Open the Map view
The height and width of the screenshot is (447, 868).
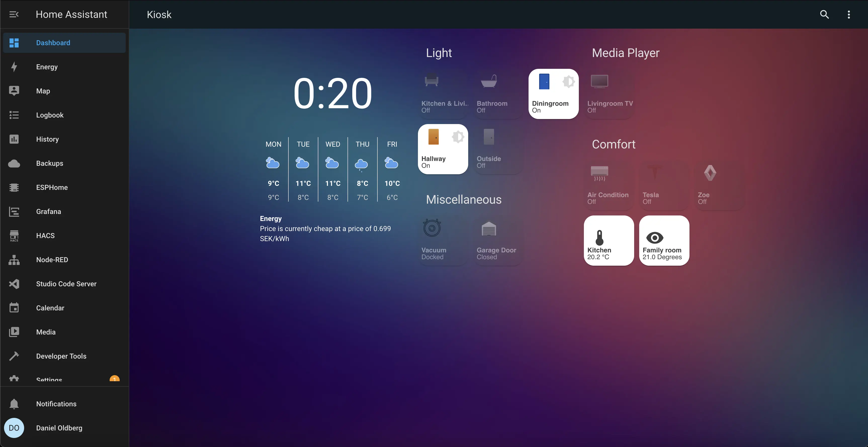point(43,91)
